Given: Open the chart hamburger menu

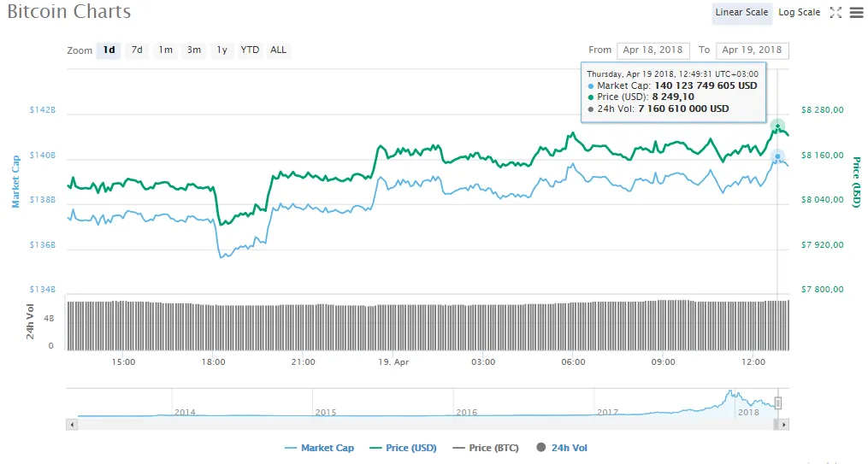Looking at the screenshot, I should tap(855, 13).
